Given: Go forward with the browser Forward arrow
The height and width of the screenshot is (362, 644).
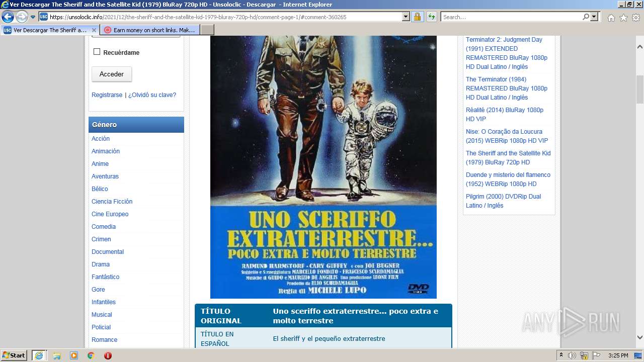Looking at the screenshot, I should click(22, 17).
